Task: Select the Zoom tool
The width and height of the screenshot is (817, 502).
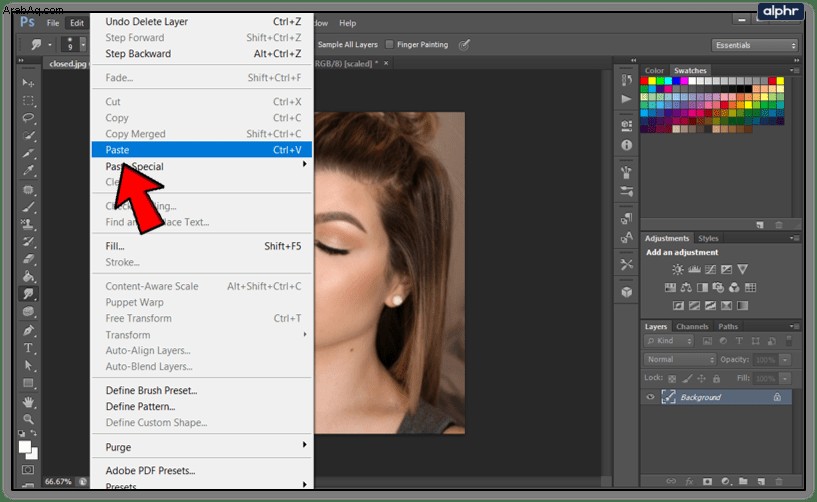Action: click(28, 419)
